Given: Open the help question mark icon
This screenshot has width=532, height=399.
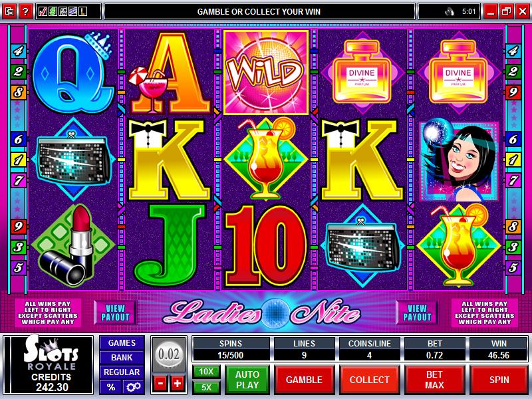Looking at the screenshot, I should coord(25,12).
